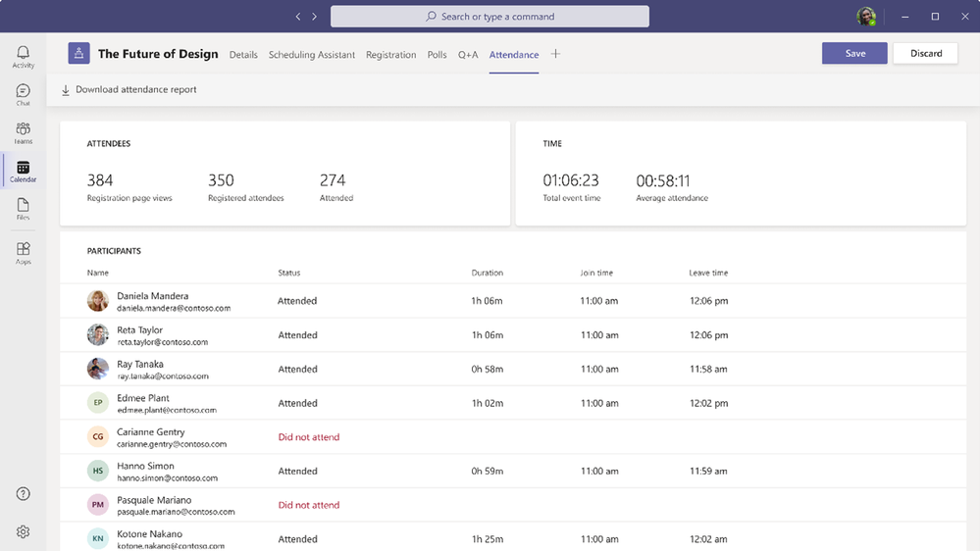Image resolution: width=980 pixels, height=551 pixels.
Task: Go back with the left arrow
Action: [x=298, y=17]
